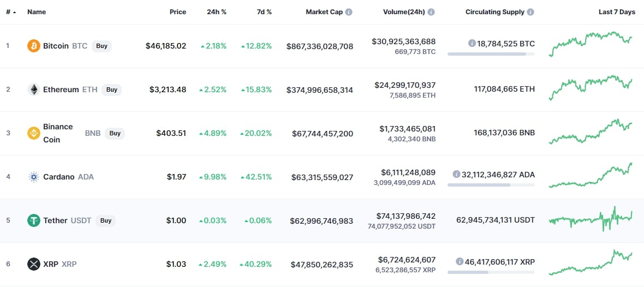Click Bitcoin market cap $867,336,028,708

click(319, 46)
